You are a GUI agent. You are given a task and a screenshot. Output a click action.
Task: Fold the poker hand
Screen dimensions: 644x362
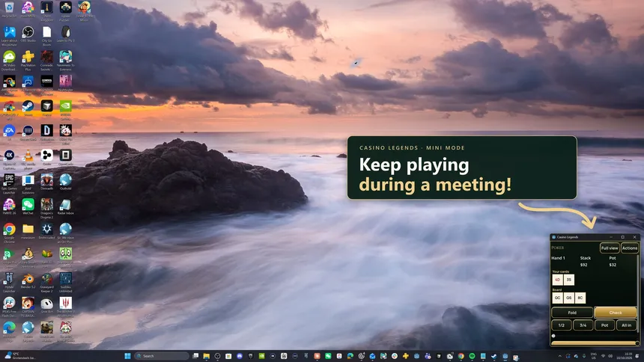pyautogui.click(x=572, y=313)
